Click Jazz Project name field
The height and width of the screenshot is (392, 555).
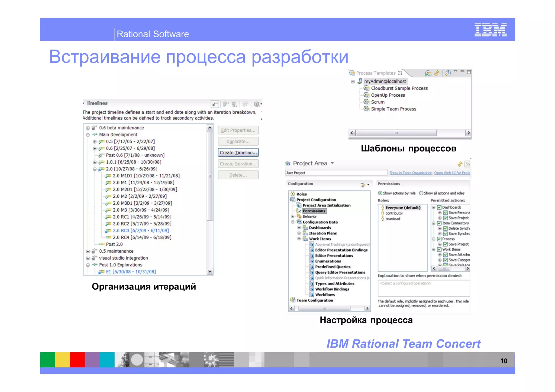tap(336, 173)
